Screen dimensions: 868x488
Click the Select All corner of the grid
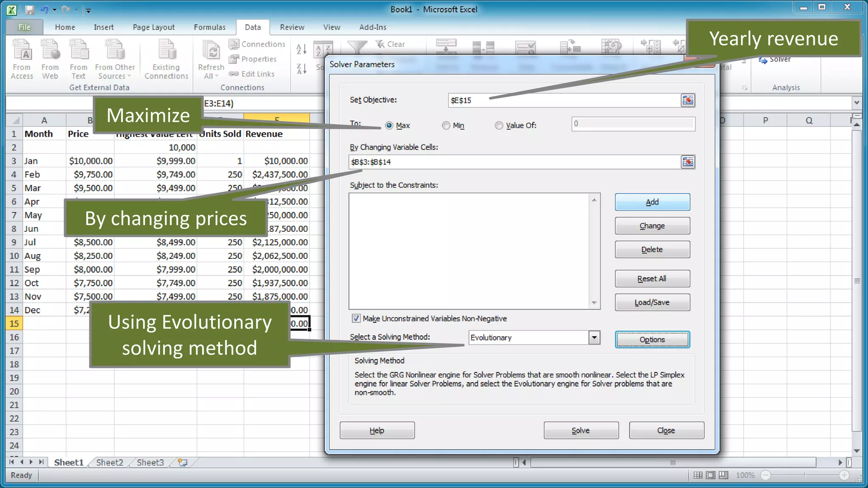(14, 120)
